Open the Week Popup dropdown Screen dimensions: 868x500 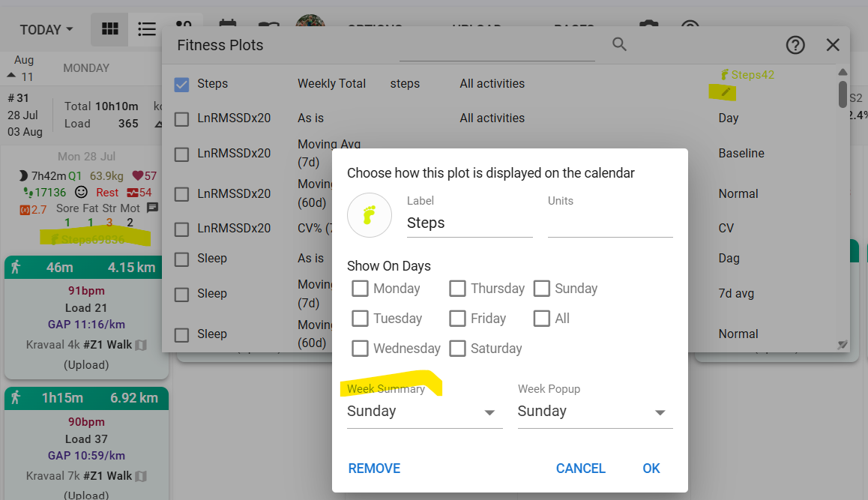(x=594, y=412)
